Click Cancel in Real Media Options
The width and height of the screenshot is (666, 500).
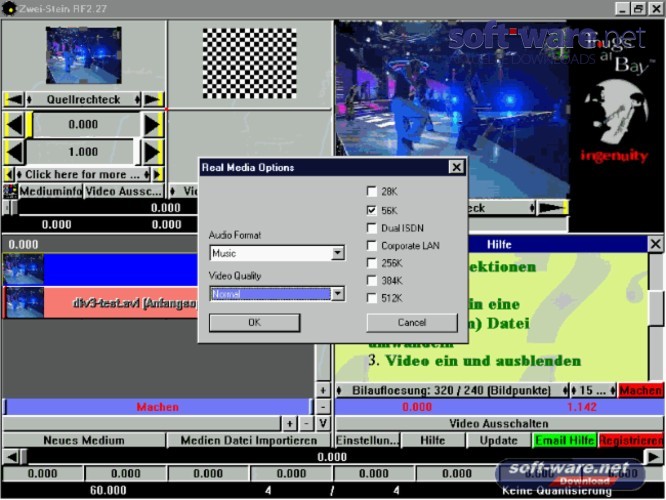click(412, 322)
